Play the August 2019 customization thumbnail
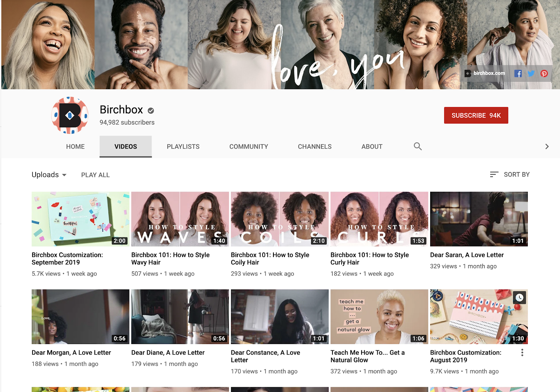The width and height of the screenshot is (560, 392). point(479,316)
